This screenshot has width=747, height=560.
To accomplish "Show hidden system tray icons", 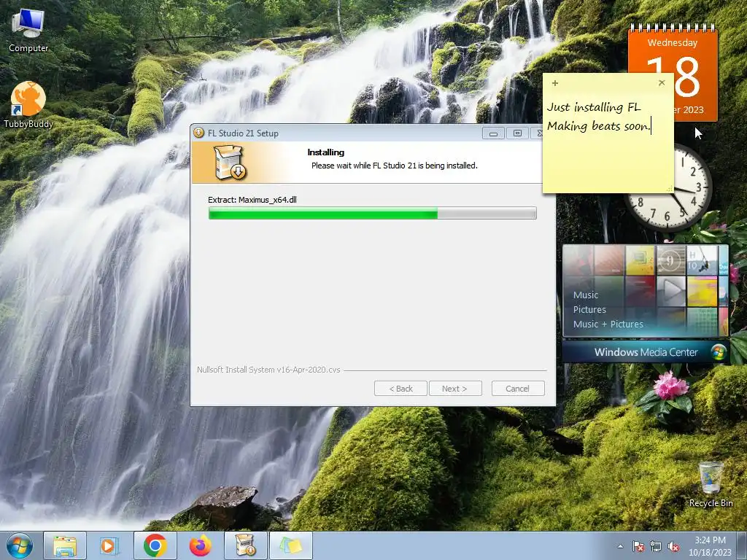I will [620, 546].
